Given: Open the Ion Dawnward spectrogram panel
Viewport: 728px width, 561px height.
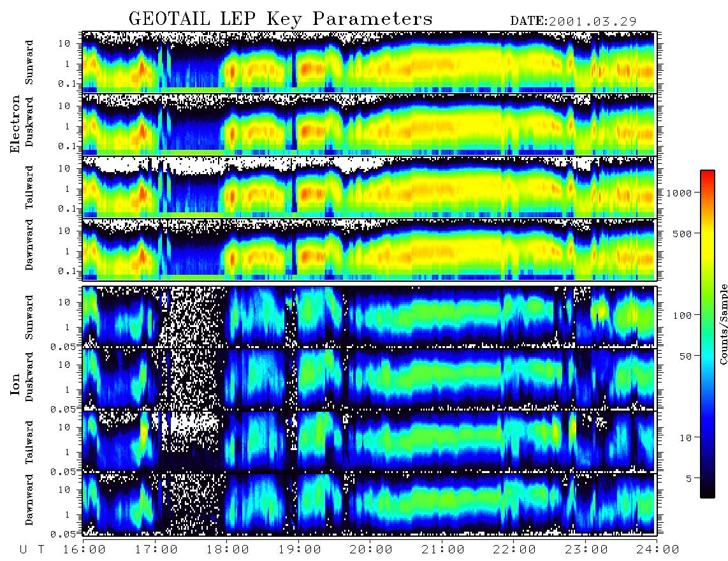Looking at the screenshot, I should point(368,504).
